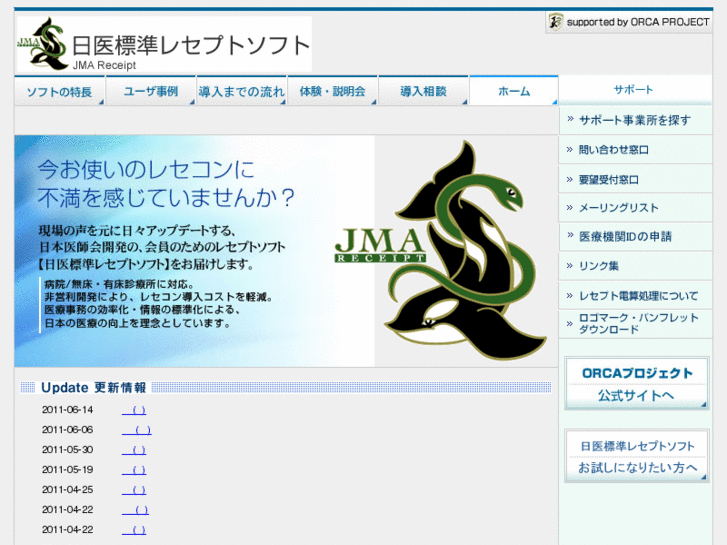This screenshot has height=545, width=727.
Task: Click ORCAプロジェクト公式サイトへ button
Action: click(637, 384)
